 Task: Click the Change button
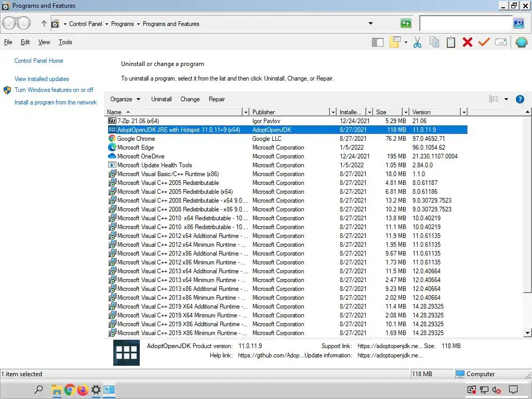tap(190, 99)
